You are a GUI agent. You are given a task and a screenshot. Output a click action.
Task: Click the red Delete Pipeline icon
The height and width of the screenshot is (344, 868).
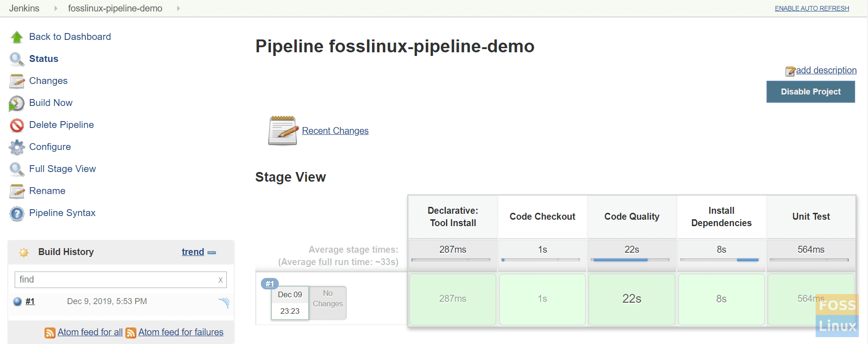(17, 125)
